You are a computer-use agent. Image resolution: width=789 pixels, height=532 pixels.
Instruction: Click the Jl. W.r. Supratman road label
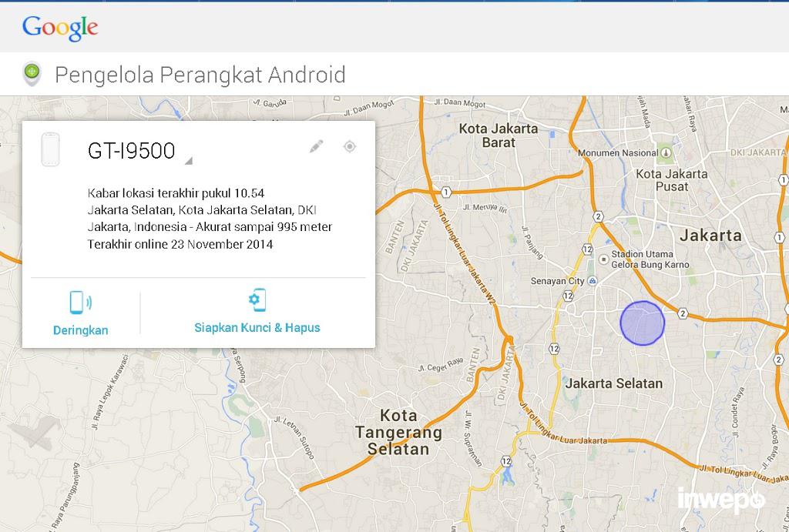pos(474,439)
